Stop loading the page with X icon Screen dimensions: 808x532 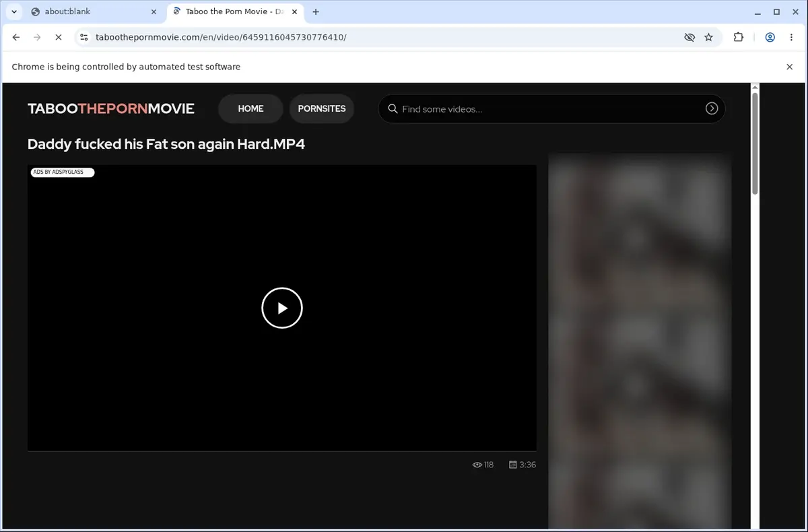click(x=58, y=38)
